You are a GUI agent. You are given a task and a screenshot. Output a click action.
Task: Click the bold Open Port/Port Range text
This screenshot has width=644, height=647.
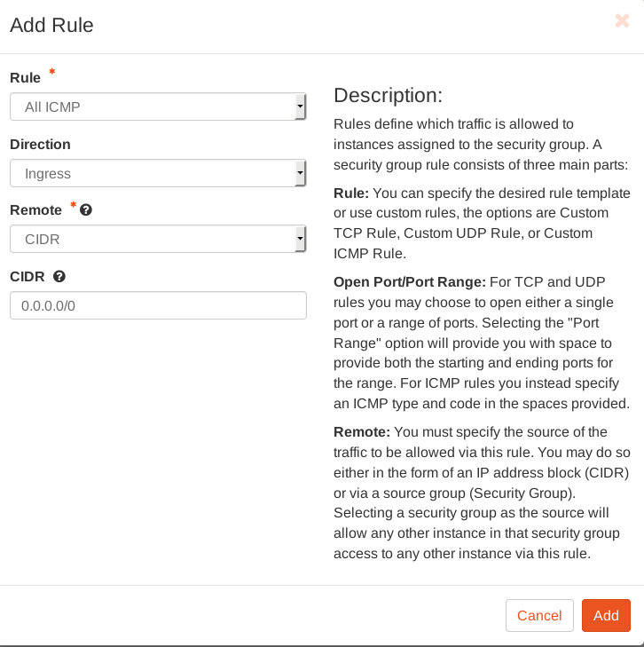tap(410, 282)
